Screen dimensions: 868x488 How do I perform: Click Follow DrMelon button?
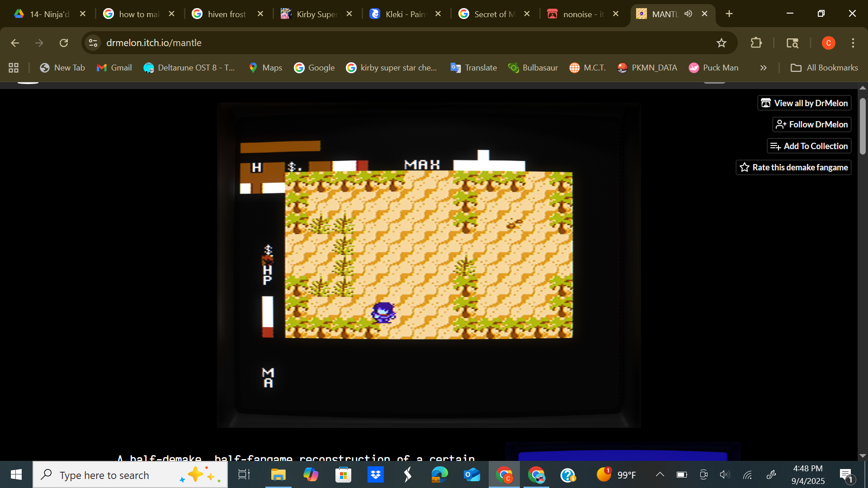[811, 124]
